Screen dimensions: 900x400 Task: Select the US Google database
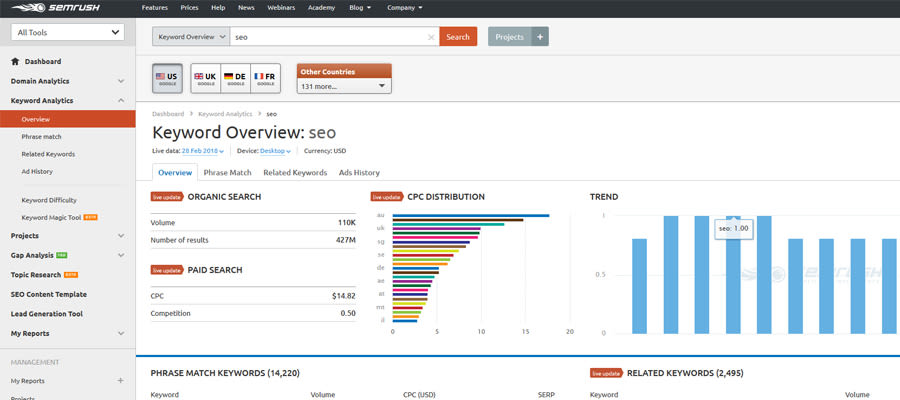pos(167,79)
